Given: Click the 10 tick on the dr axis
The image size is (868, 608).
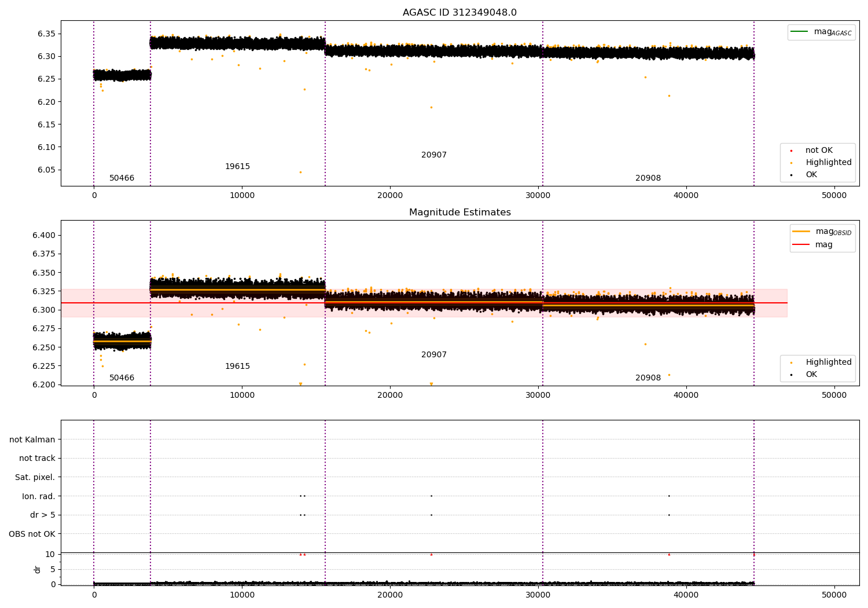Looking at the screenshot, I should (50, 555).
